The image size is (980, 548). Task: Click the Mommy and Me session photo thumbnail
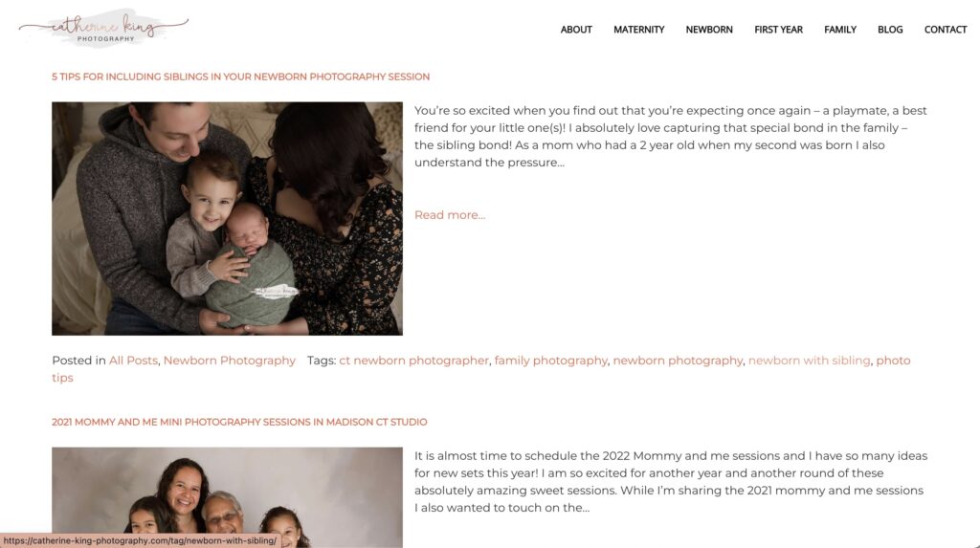[x=228, y=497]
